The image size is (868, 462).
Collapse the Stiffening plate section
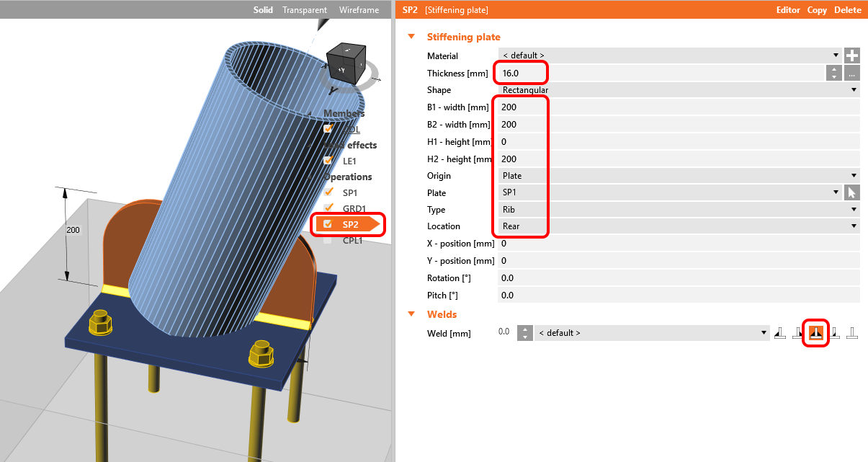pos(412,37)
